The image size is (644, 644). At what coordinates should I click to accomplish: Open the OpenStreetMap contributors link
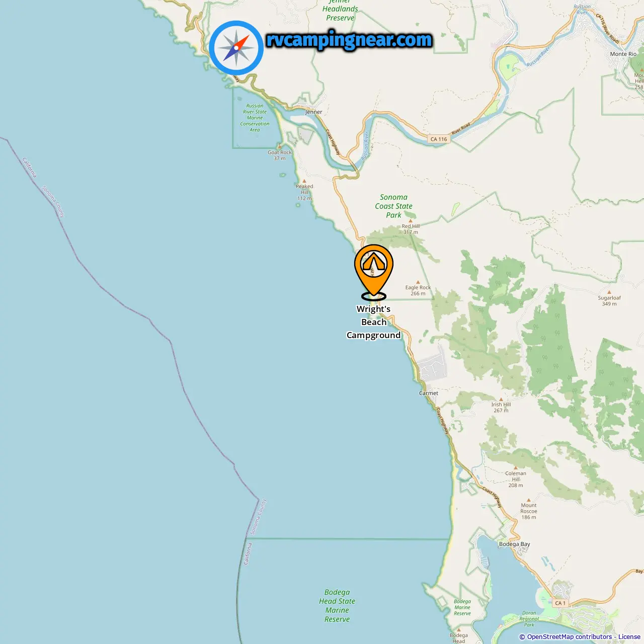click(x=570, y=637)
